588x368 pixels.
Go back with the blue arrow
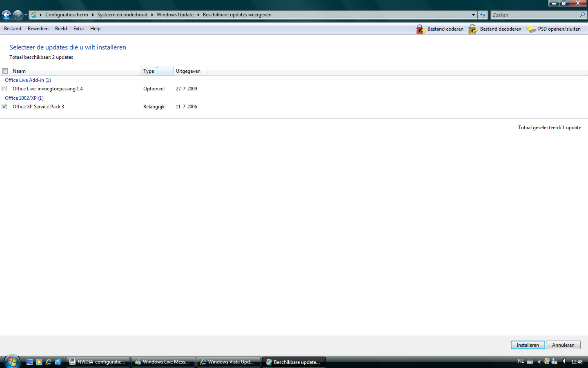pyautogui.click(x=6, y=15)
